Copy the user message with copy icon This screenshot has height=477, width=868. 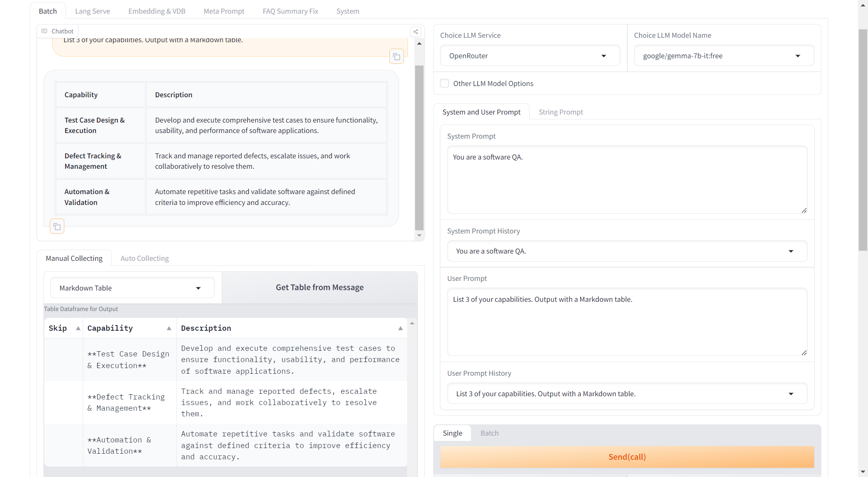[397, 57]
